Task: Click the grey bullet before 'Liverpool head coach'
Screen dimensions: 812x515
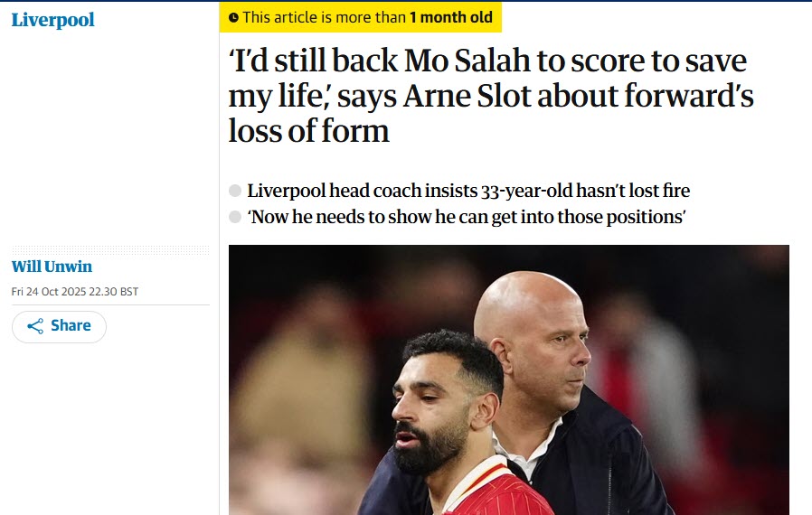Action: point(235,191)
